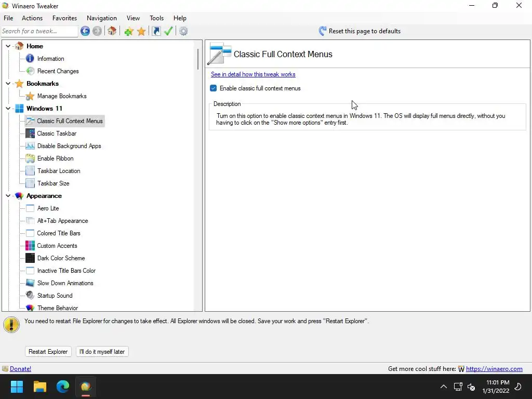Click the Taskbar Size icon
The width and height of the screenshot is (532, 399).
pyautogui.click(x=30, y=183)
